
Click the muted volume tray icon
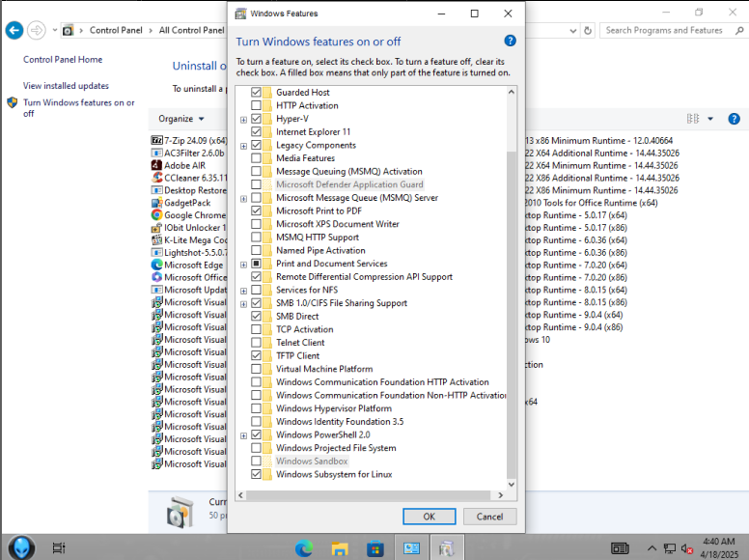(x=687, y=548)
